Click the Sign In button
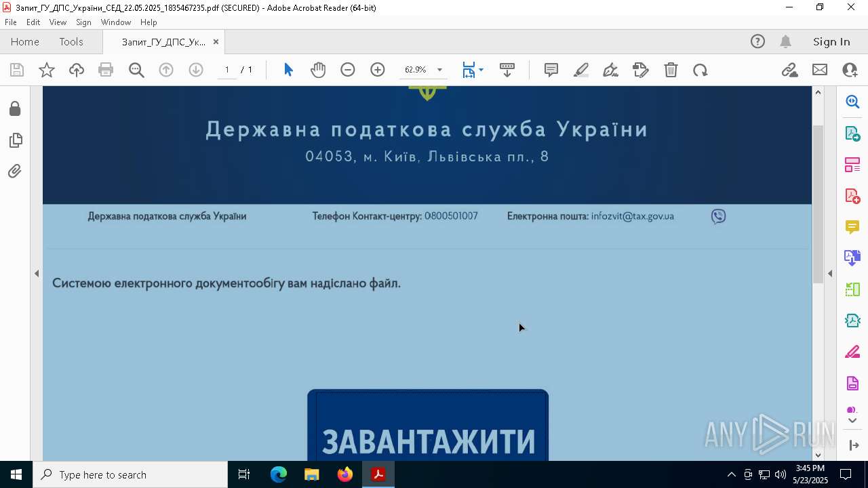 pyautogui.click(x=831, y=41)
